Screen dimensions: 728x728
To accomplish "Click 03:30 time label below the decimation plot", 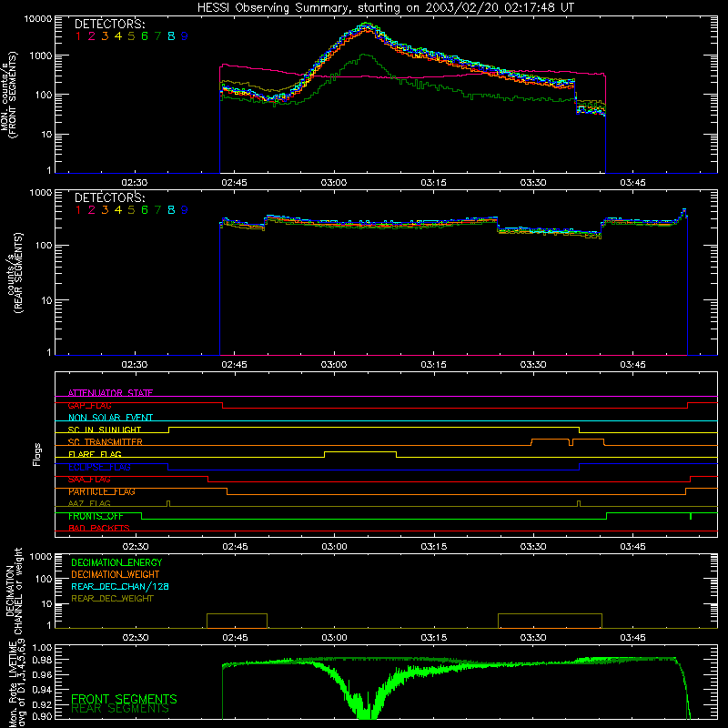I will pyautogui.click(x=533, y=638).
